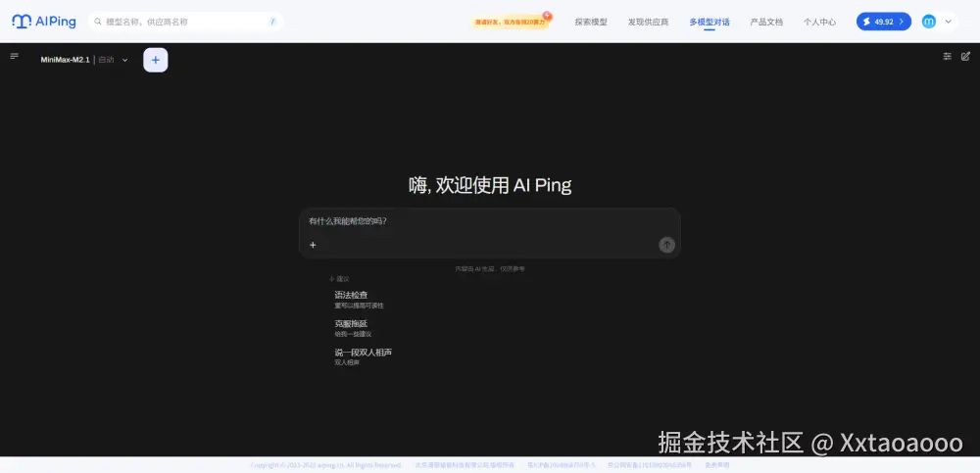Expand the account dropdown chevron

click(x=948, y=22)
